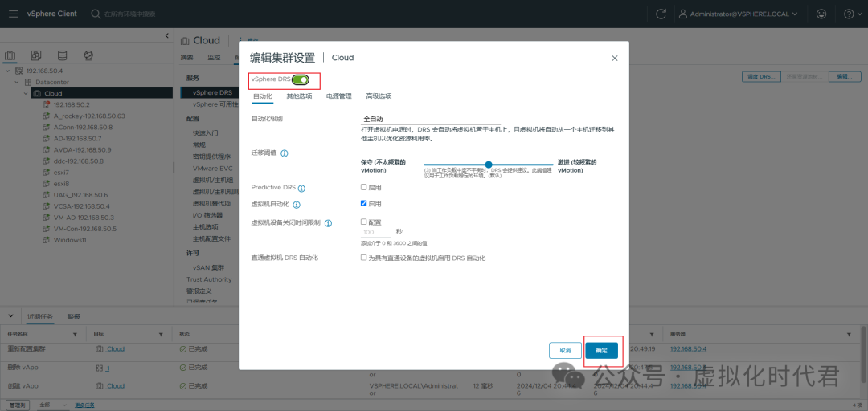Click the 编辑 button at right
The image size is (868, 411).
[844, 77]
